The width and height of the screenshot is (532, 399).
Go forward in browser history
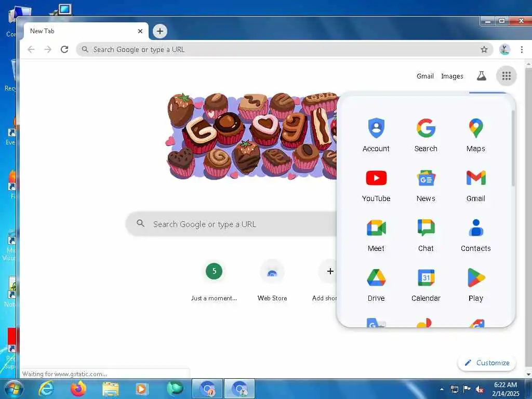tap(48, 49)
